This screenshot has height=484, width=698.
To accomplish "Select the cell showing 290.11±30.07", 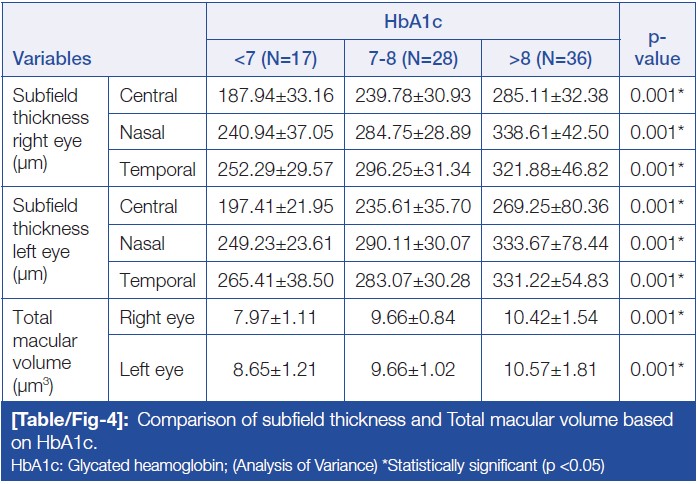I will (x=411, y=244).
